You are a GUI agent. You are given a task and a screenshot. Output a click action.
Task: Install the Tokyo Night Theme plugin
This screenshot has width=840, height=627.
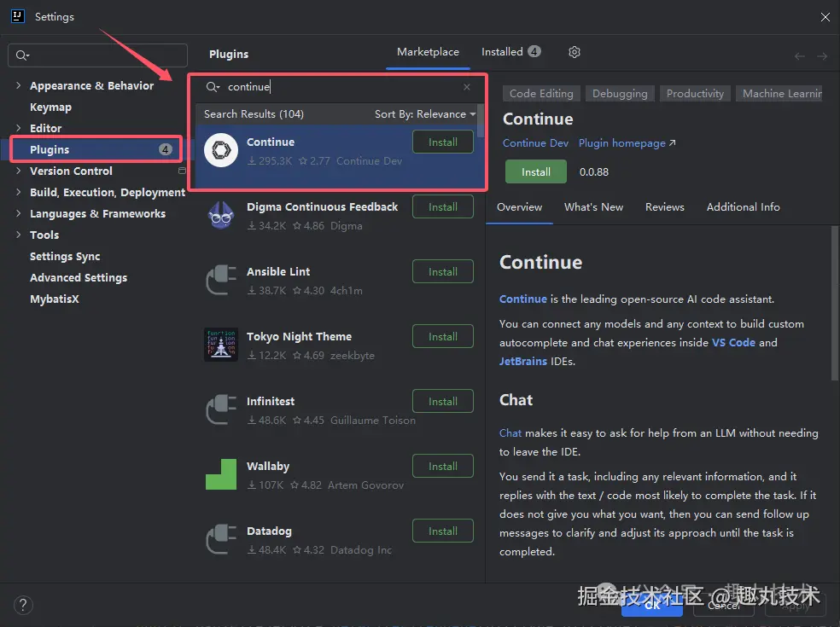point(443,336)
